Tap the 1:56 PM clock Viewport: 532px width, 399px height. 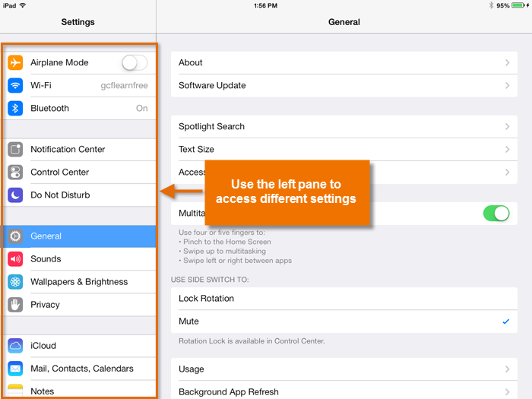[266, 5]
